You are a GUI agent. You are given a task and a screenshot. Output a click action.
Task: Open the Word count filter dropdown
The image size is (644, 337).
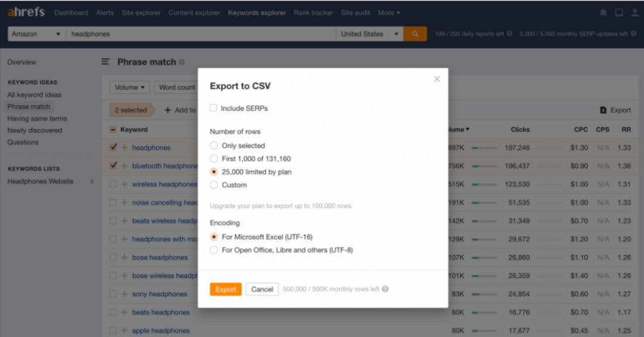[x=176, y=87]
